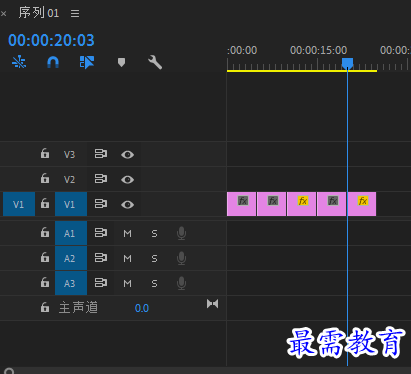This screenshot has height=374, width=411.
Task: Solo the A3 audio track
Action: click(x=154, y=284)
